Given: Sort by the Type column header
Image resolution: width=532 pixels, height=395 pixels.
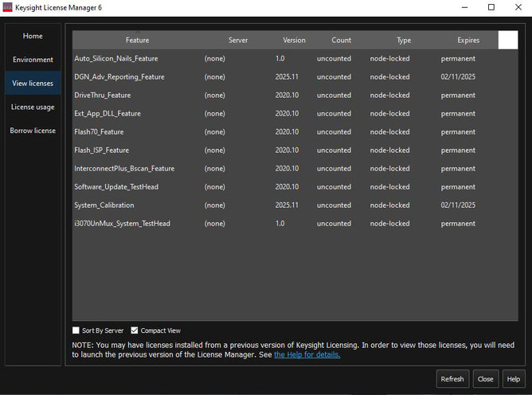Looking at the screenshot, I should point(404,40).
